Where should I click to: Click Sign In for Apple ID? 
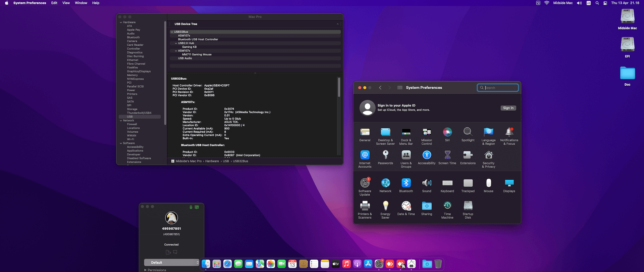point(508,108)
